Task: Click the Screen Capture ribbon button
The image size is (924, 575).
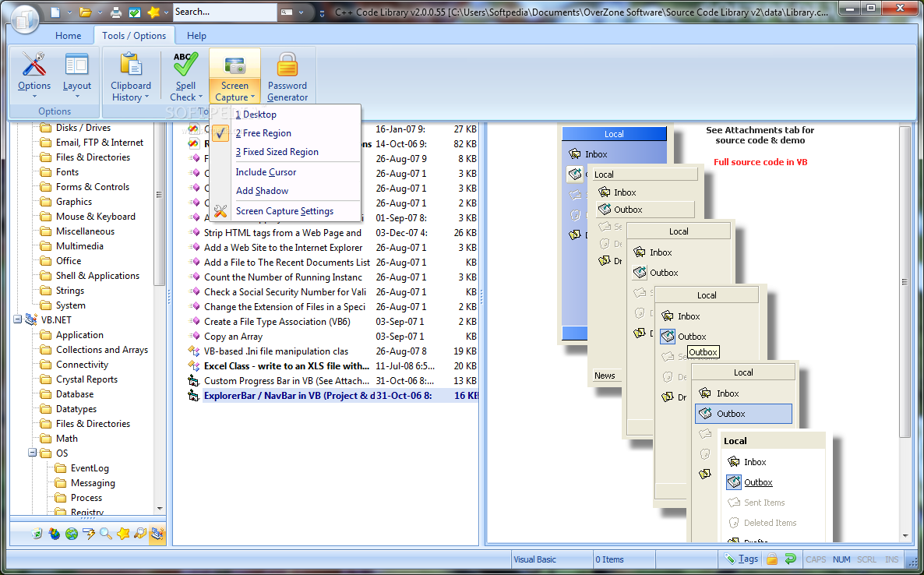Action: point(235,76)
